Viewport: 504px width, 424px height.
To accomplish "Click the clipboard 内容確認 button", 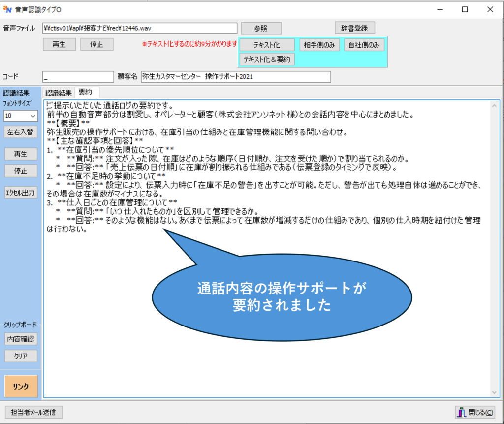I will 20,339.
